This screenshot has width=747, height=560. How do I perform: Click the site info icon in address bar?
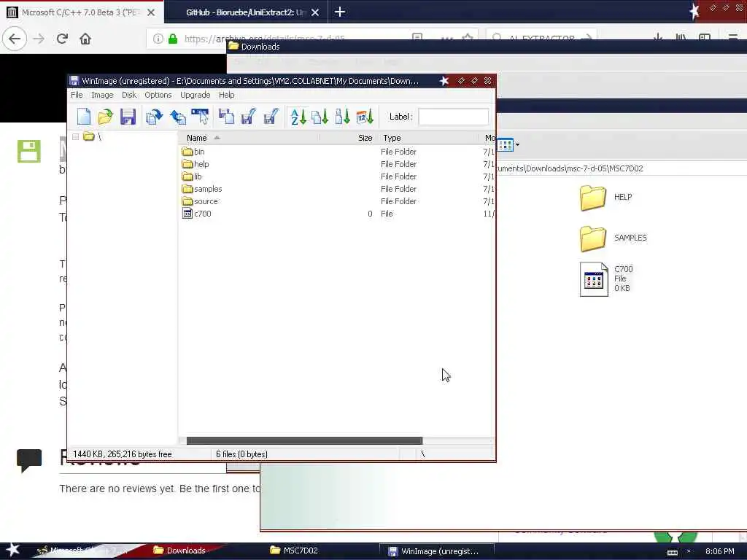tap(158, 39)
